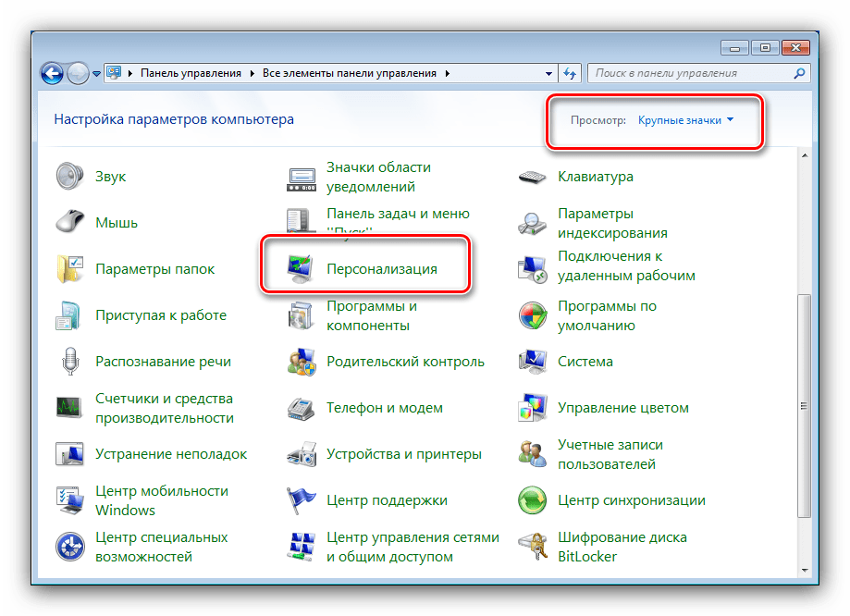Click the Back navigation arrow button
Screen dimensions: 850x616
tap(53, 72)
